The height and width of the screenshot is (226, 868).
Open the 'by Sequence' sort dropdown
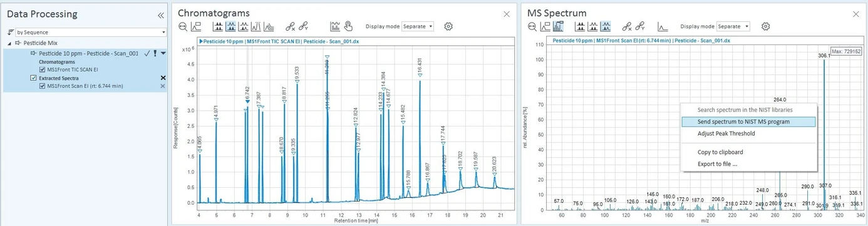point(91,32)
